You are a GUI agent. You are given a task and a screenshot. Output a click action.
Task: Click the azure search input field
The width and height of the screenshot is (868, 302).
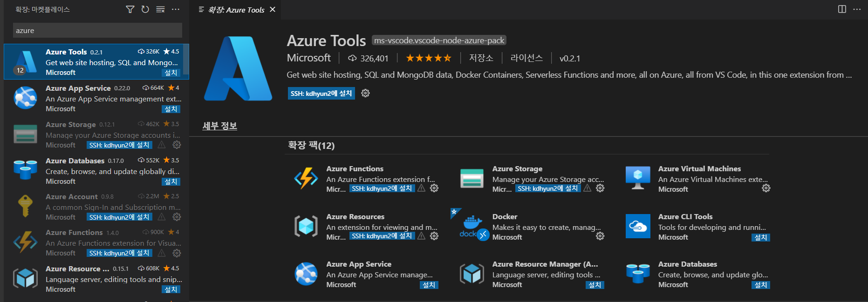(97, 30)
